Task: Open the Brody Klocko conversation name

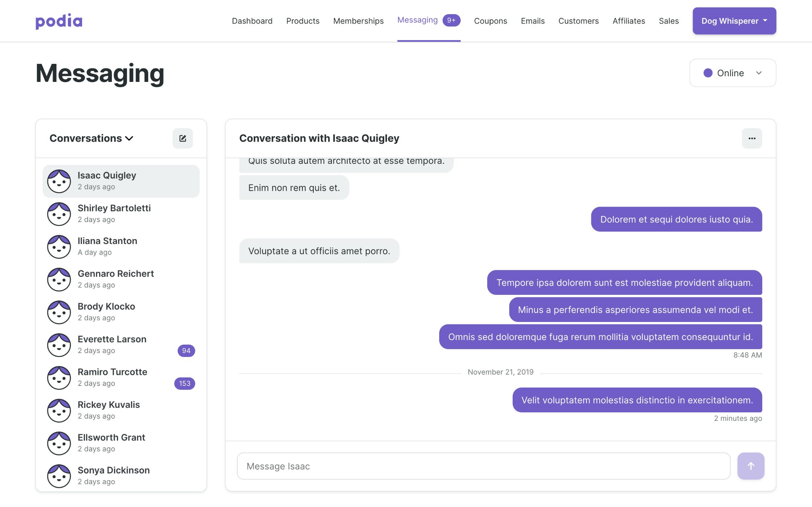Action: 106,306
